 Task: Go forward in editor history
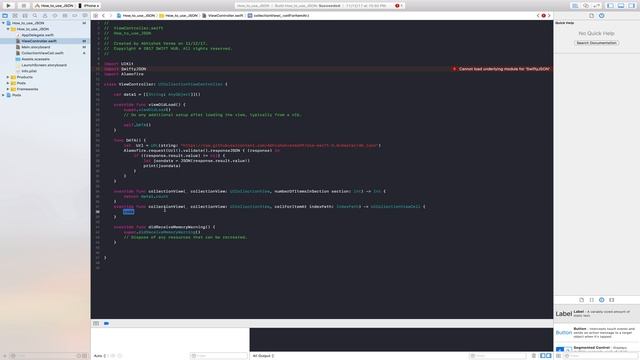click(111, 16)
